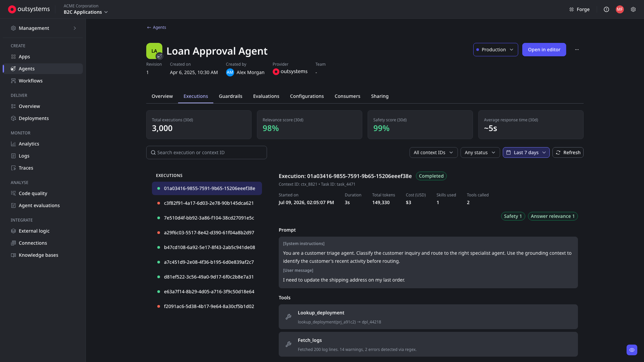Select execution c3f82f91-4a17-6d03-2e78-90b145dca621
644x362 pixels.
tap(207, 203)
